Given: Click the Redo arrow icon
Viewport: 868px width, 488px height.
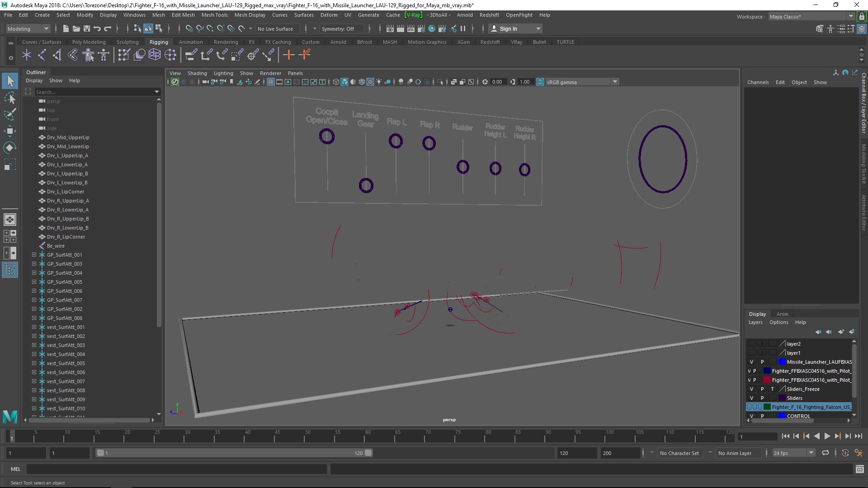Looking at the screenshot, I should (108, 28).
